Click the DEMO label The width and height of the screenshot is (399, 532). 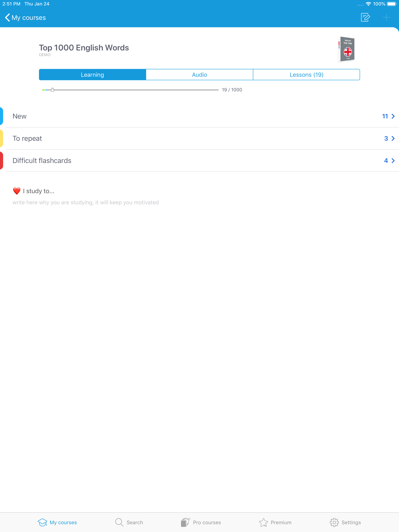(x=45, y=55)
